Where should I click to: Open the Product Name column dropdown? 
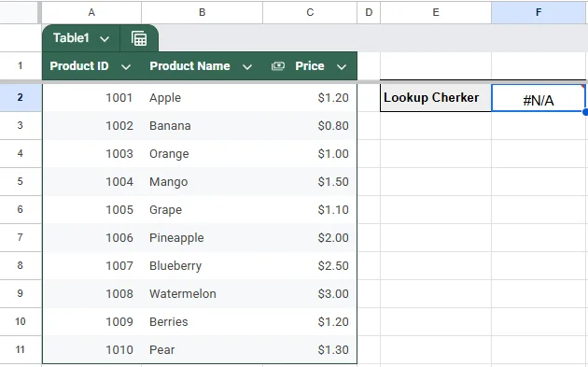pos(247,67)
